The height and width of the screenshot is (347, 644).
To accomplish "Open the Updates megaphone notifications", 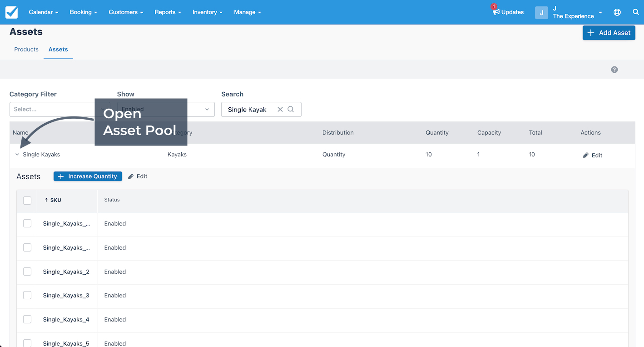I will click(x=508, y=12).
